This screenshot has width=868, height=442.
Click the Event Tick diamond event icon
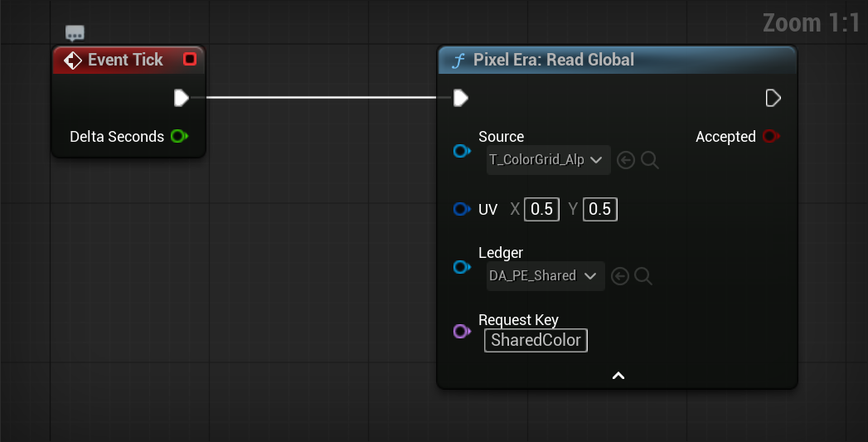pyautogui.click(x=72, y=61)
